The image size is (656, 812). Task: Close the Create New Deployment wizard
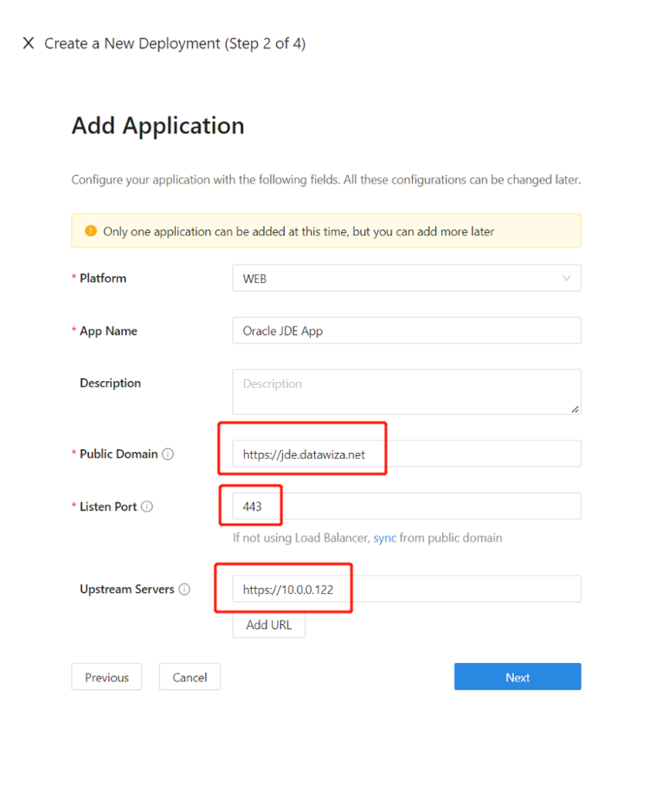(29, 43)
